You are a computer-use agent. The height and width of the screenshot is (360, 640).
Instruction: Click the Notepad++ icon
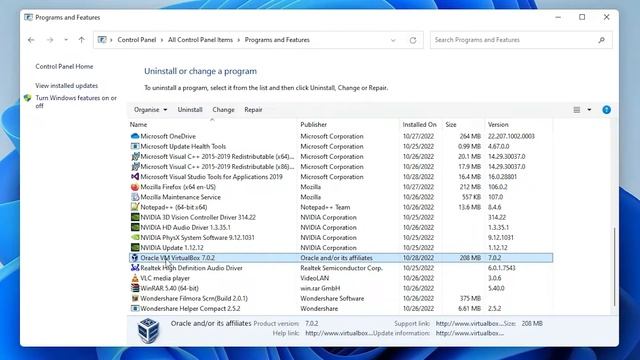point(135,207)
